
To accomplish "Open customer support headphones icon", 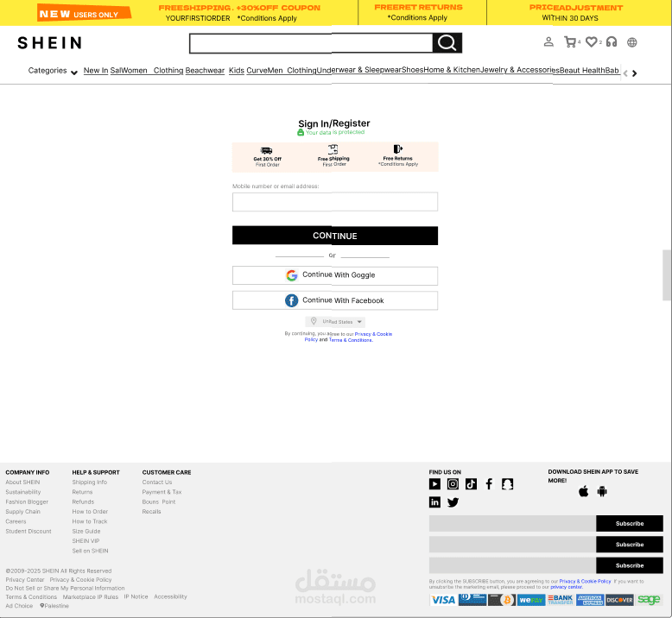I will (612, 42).
